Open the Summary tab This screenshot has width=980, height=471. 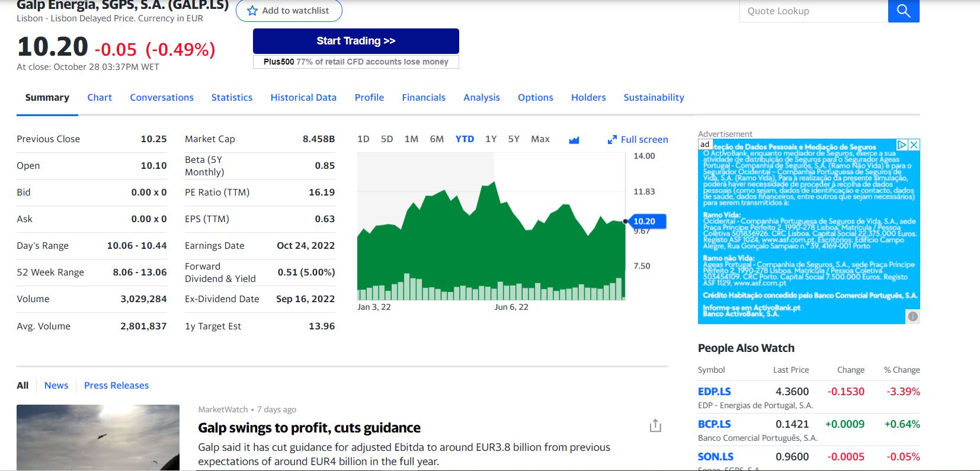click(47, 98)
